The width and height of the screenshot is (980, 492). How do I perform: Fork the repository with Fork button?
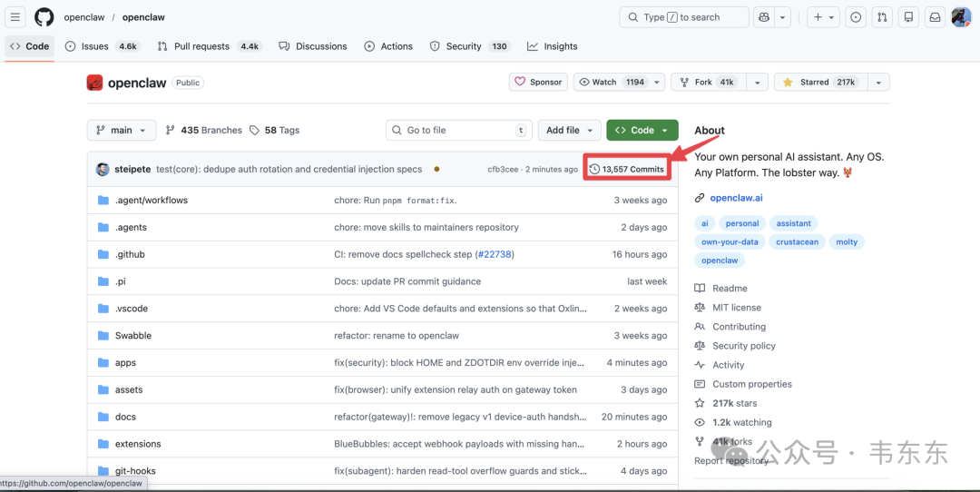click(709, 82)
